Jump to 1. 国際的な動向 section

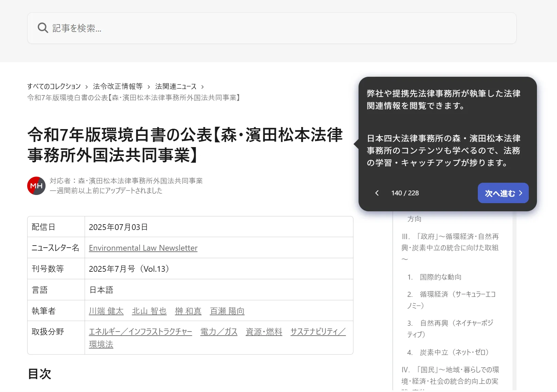(434, 277)
